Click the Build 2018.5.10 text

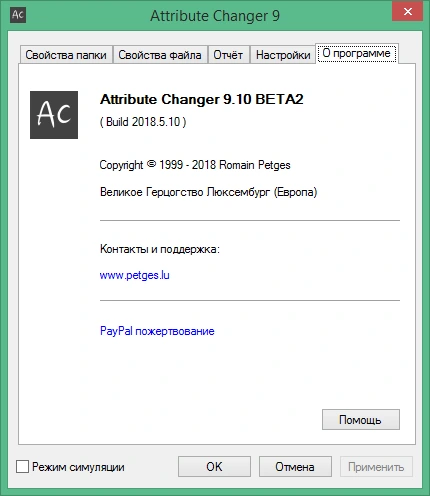tap(143, 122)
